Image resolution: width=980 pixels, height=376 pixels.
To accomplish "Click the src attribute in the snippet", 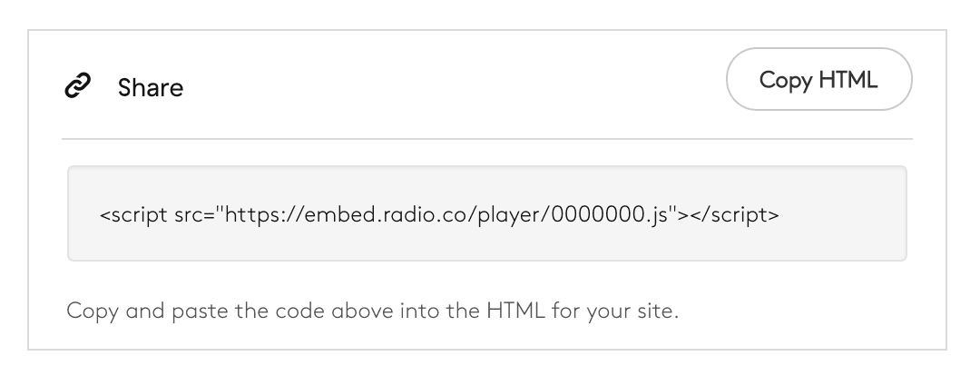I will coord(187,216).
